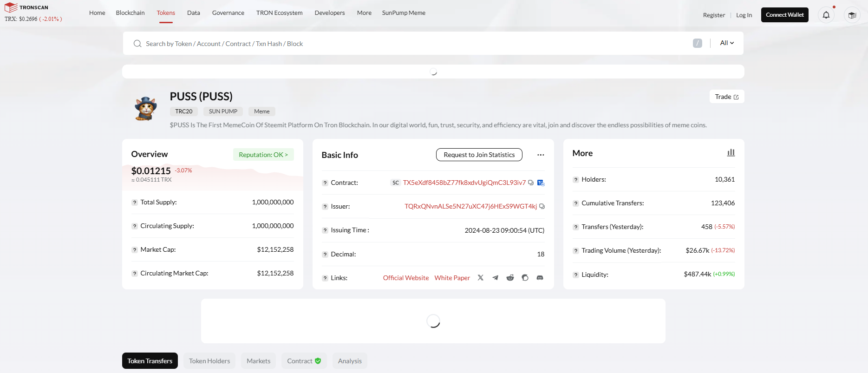The width and height of the screenshot is (868, 373).
Task: Open the All search filter dropdown
Action: [x=727, y=43]
